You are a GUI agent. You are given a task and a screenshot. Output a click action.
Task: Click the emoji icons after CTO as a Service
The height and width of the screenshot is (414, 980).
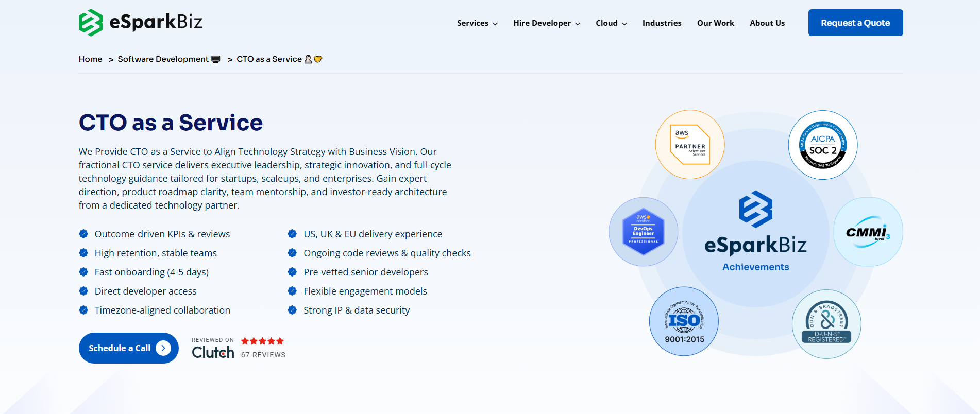(313, 59)
